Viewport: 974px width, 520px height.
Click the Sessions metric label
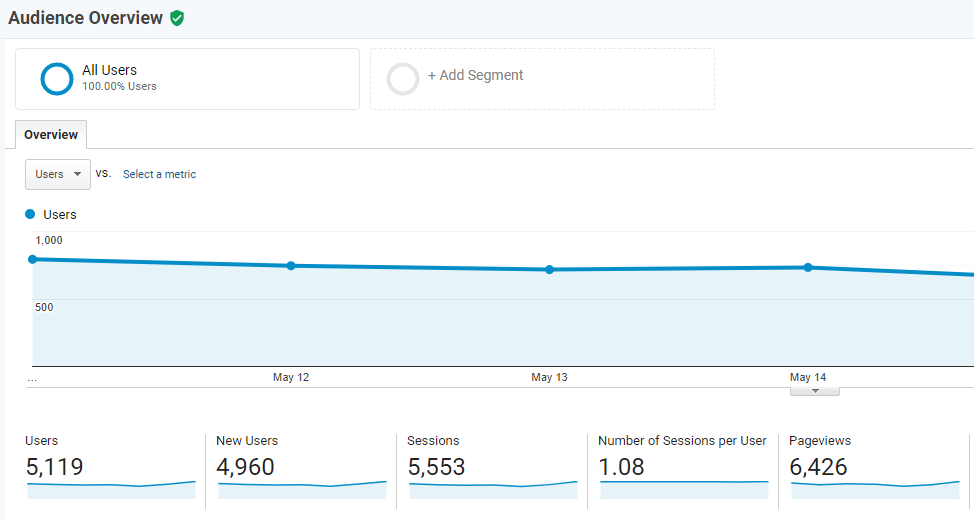click(433, 440)
